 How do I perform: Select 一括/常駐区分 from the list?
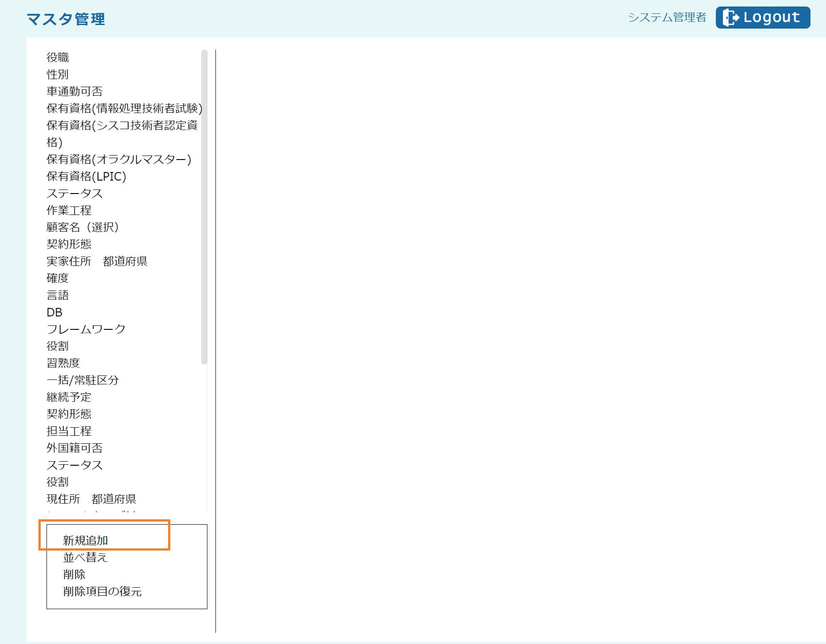[83, 380]
